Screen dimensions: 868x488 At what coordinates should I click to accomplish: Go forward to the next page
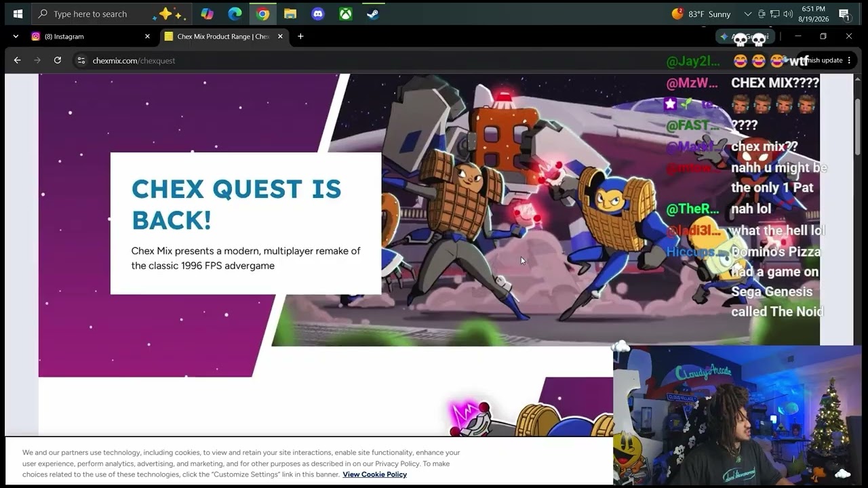(x=37, y=60)
